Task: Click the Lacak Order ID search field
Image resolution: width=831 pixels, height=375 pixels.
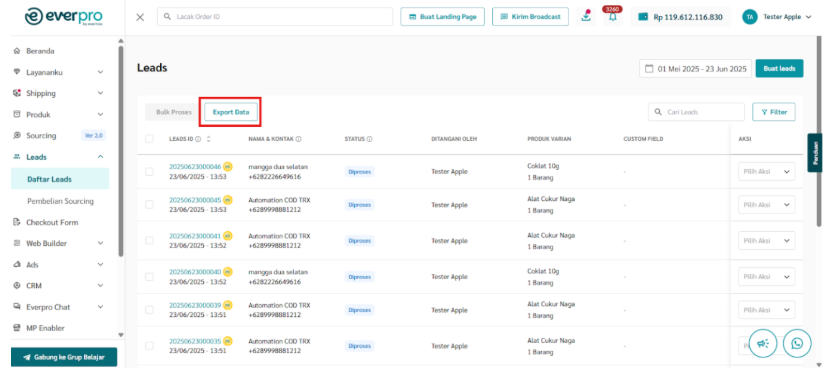Action: pos(275,17)
